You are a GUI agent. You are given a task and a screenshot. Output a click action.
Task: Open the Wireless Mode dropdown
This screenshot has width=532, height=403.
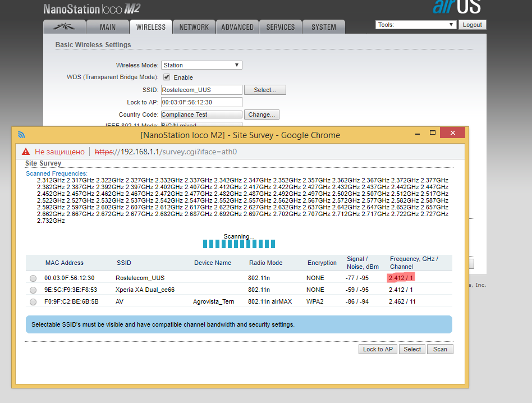point(201,65)
